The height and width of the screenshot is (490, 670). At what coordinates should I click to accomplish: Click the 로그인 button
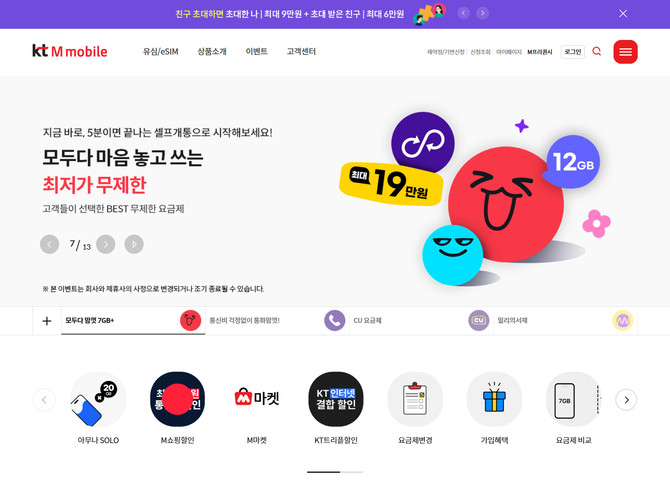click(x=573, y=52)
